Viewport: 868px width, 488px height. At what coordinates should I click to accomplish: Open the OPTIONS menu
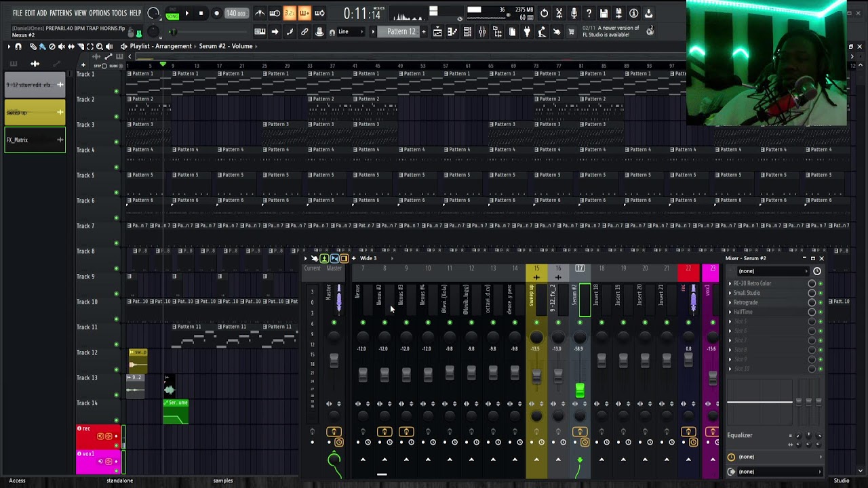point(99,13)
